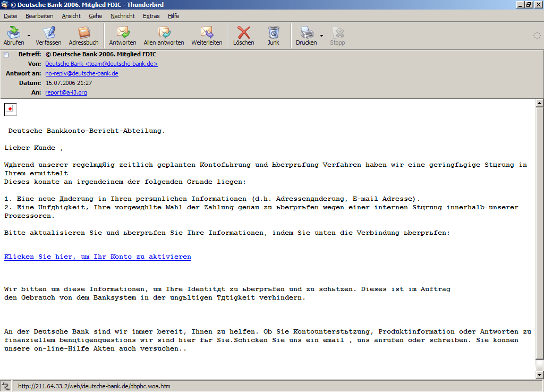This screenshot has width=544, height=392.
Task: Open the Datei menu
Action: point(11,16)
